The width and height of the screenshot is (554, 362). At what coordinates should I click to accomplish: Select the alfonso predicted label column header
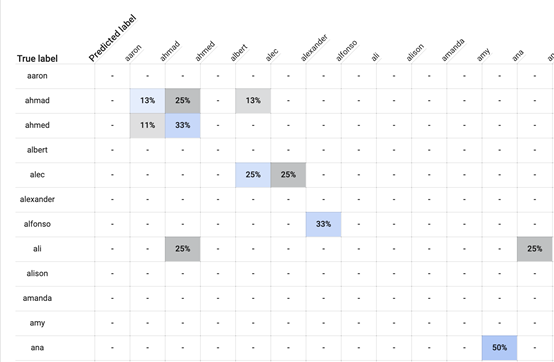[346, 51]
